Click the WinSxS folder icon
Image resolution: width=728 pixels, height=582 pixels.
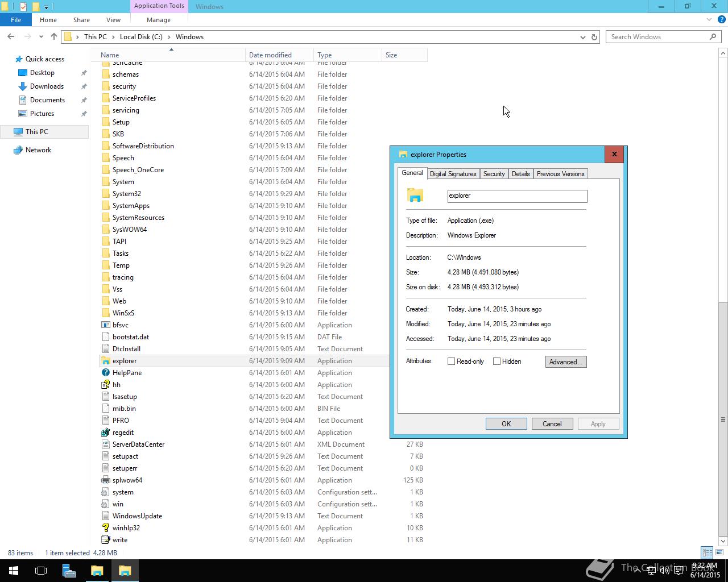pyautogui.click(x=105, y=313)
